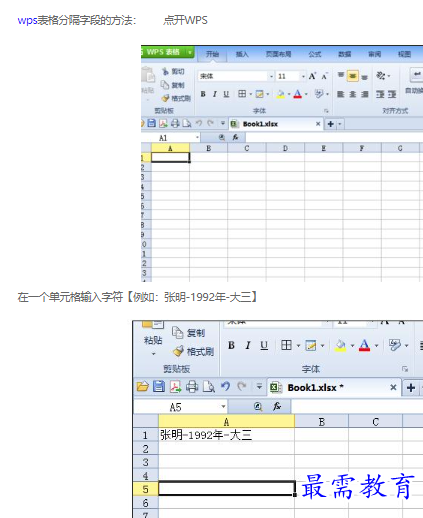Open the 页面布局 ribbon tab
Screen dimensions: 423x518
pos(278,54)
